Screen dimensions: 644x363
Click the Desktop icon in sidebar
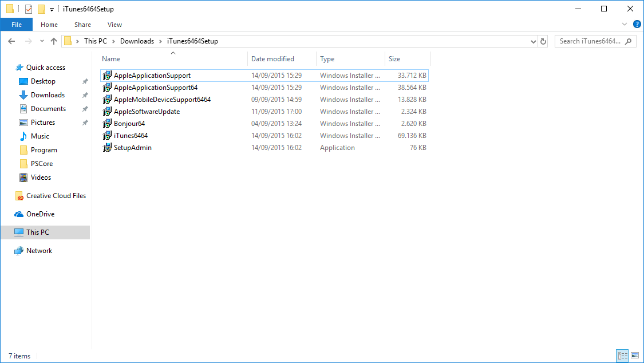(x=23, y=81)
